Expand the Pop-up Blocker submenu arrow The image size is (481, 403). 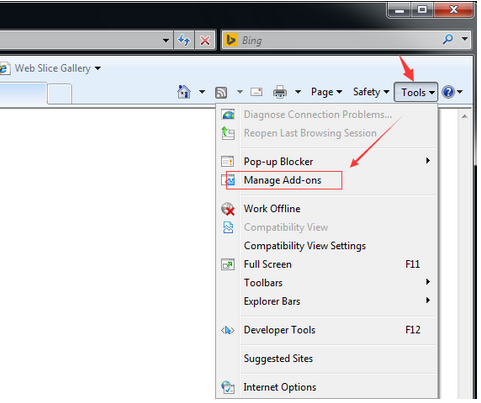point(428,161)
